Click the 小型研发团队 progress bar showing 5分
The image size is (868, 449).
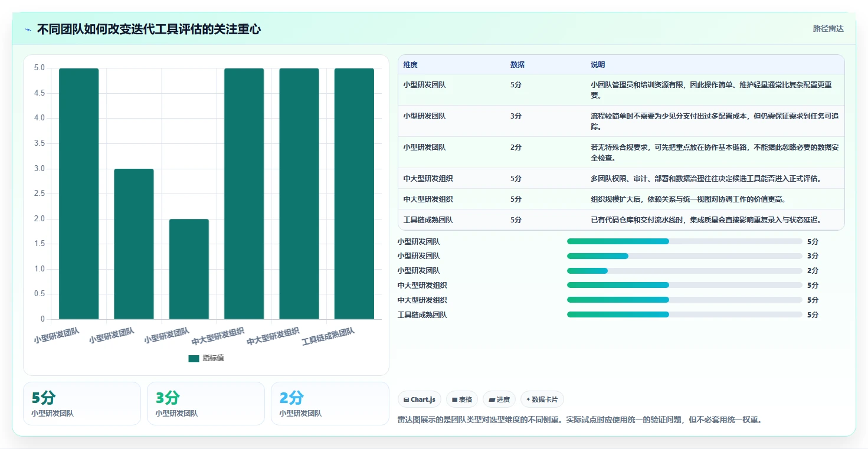(684, 241)
